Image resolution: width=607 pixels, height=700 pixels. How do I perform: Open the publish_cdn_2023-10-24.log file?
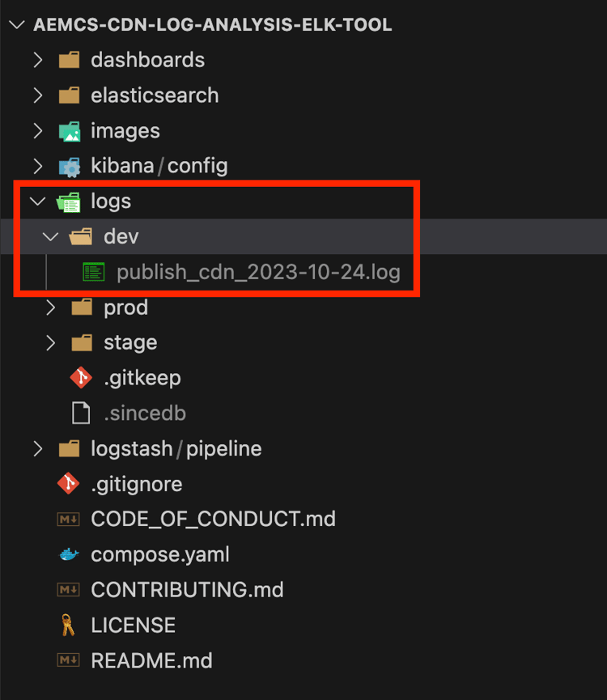pyautogui.click(x=258, y=272)
